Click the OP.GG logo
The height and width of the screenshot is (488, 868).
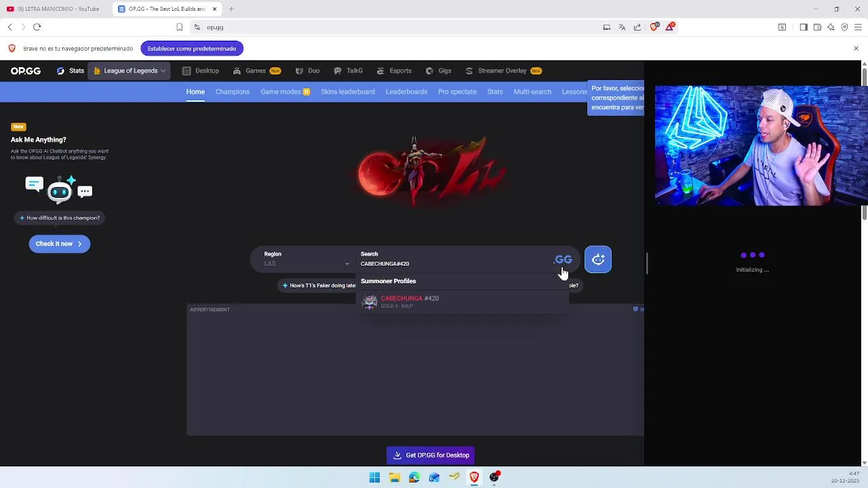click(x=26, y=70)
